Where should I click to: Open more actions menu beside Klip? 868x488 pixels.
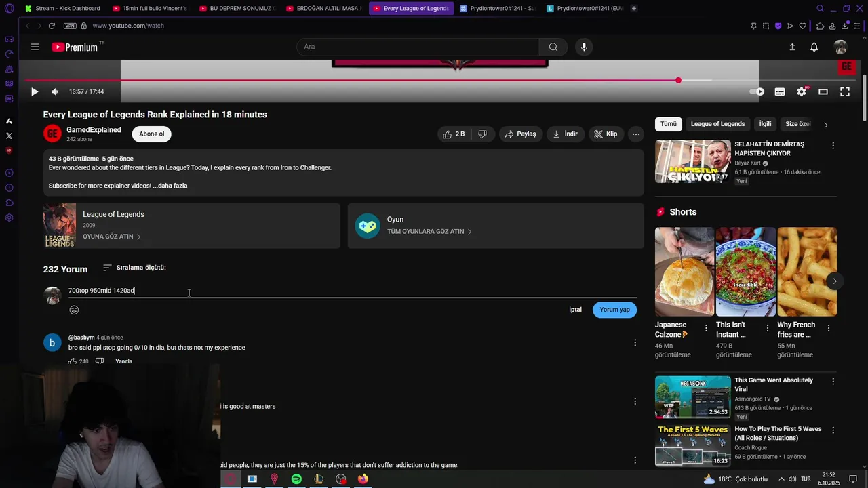[x=636, y=134]
